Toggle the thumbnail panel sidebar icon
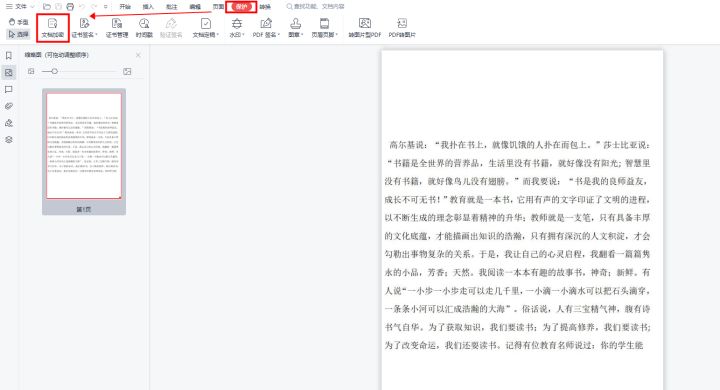 point(9,72)
